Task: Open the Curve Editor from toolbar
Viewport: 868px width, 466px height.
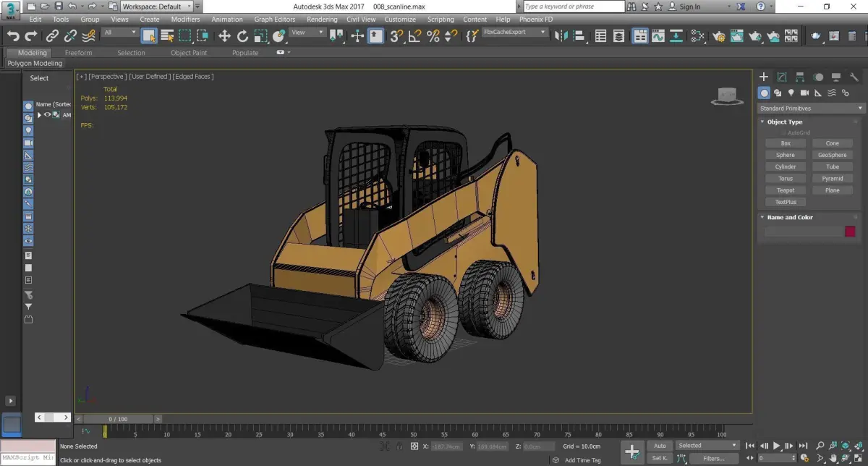Action: click(658, 35)
